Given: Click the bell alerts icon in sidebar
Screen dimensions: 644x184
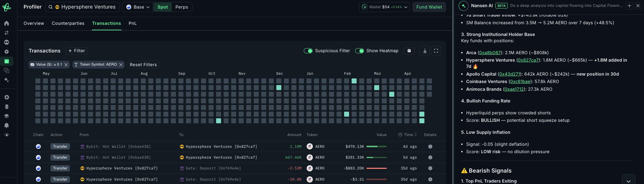Looking at the screenshot, I should click(x=7, y=125).
